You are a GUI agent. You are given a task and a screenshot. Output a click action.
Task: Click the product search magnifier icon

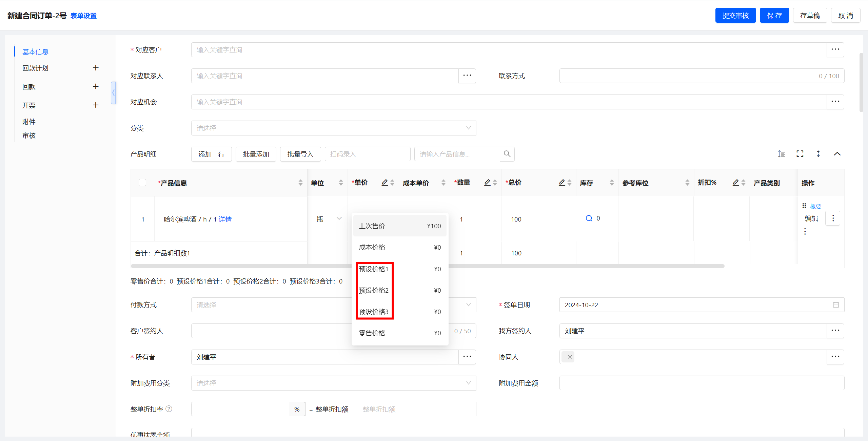point(507,154)
